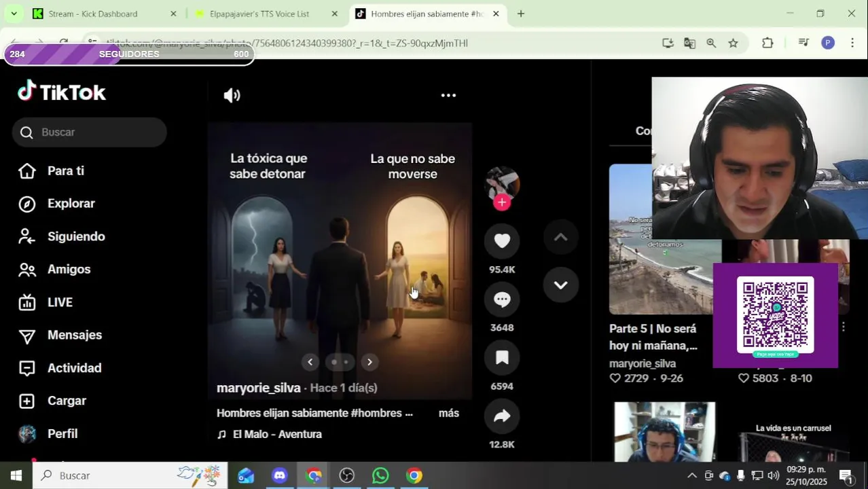Switch to the Stream - Kick Dashboard tab
The image size is (868, 489).
coord(93,14)
